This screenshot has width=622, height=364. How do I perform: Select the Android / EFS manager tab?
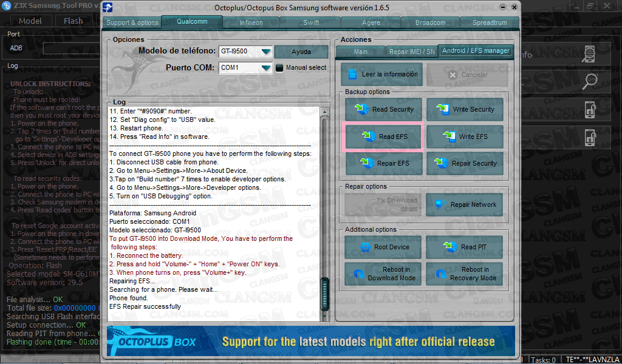click(476, 51)
